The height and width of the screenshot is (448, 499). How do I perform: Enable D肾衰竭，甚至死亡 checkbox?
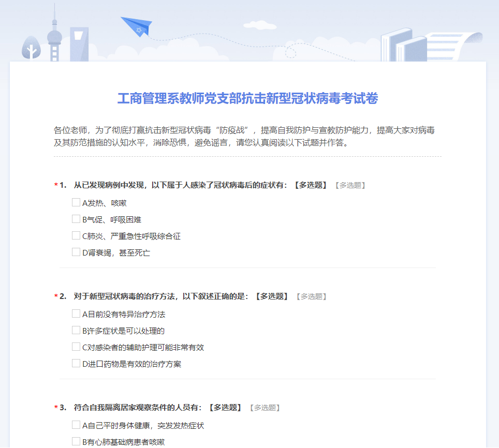76,252
